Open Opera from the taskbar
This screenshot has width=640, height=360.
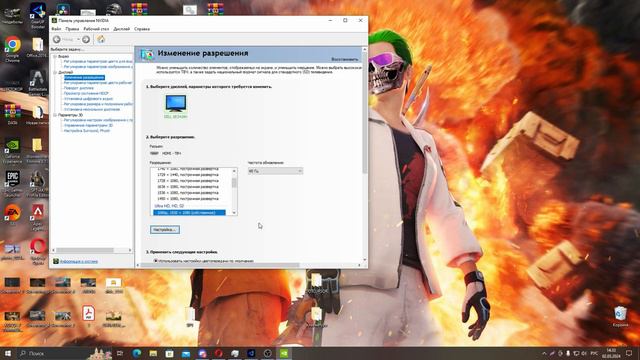tap(218, 353)
